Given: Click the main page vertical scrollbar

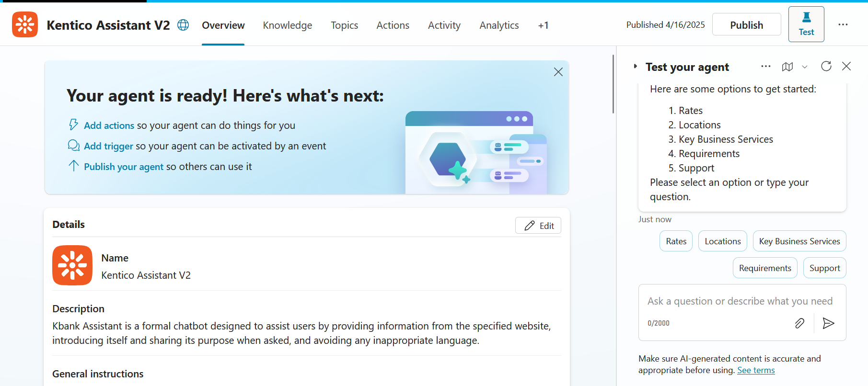Looking at the screenshot, I should [613, 84].
